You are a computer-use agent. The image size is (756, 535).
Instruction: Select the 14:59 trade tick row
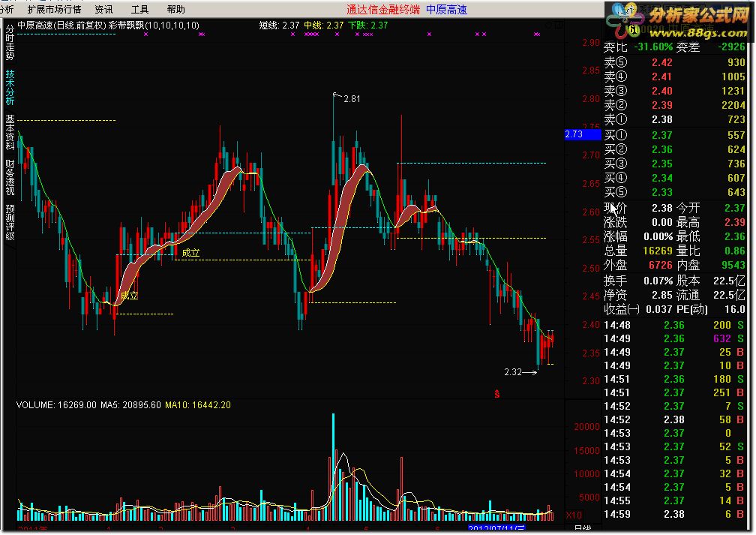[x=674, y=514]
